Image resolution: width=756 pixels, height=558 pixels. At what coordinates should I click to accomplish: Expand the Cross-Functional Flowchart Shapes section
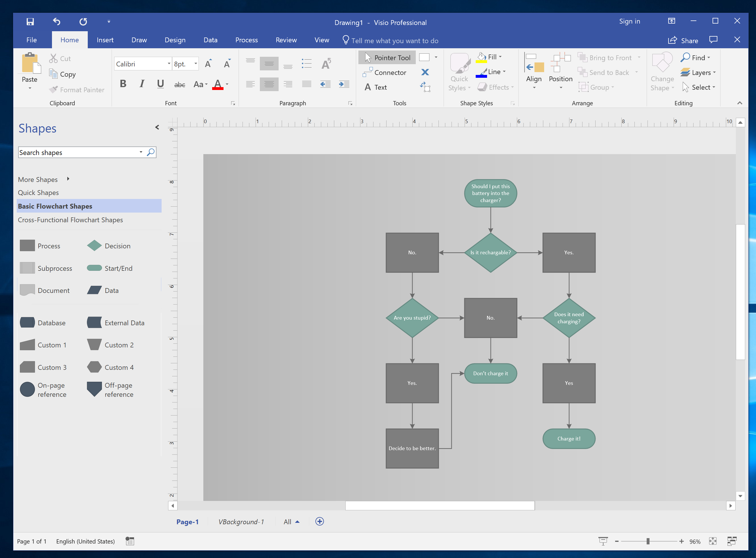pyautogui.click(x=70, y=219)
